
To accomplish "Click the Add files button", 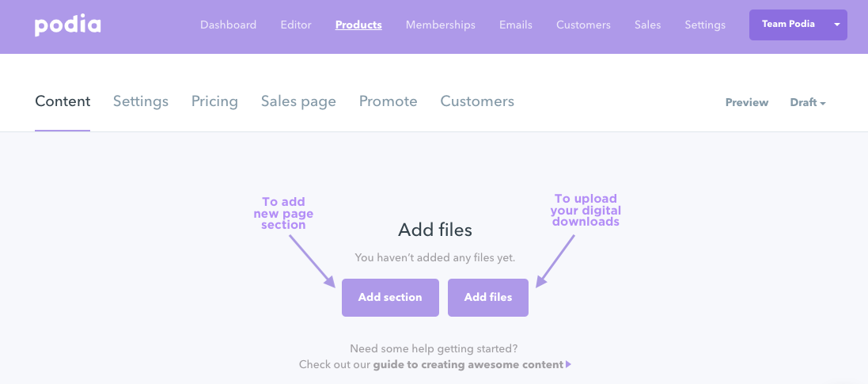I will (x=488, y=298).
